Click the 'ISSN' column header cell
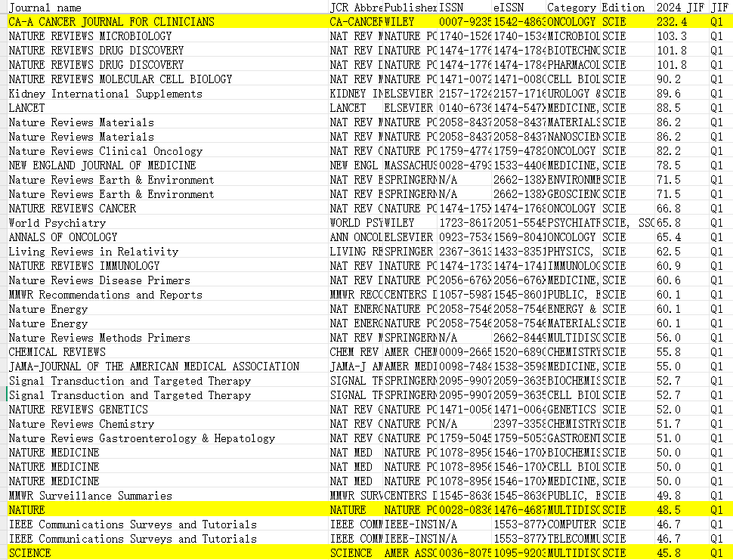This screenshot has height=560, width=733. click(465, 8)
